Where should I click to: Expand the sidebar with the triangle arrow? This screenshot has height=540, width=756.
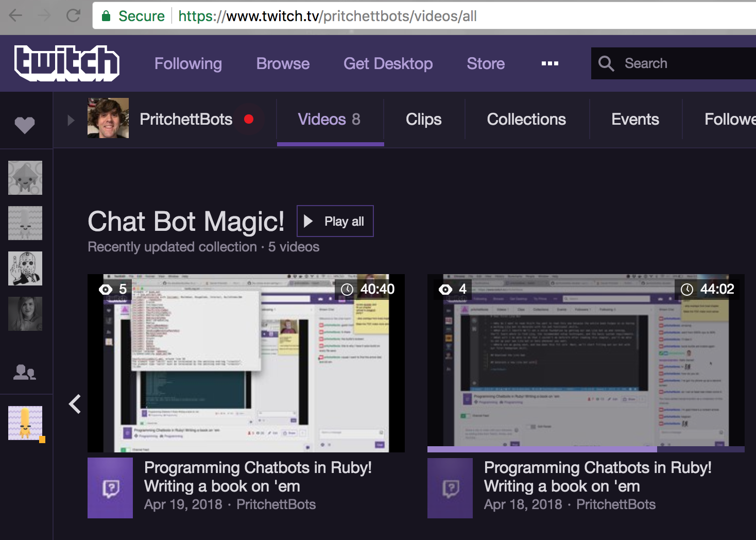[71, 120]
